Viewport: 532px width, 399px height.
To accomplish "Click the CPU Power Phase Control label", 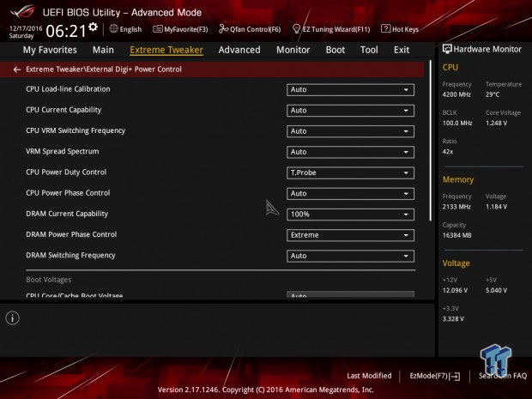I will tap(68, 193).
